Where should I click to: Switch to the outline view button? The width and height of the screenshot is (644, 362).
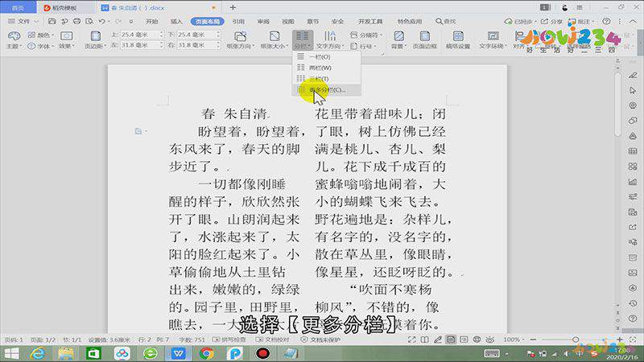click(x=464, y=339)
